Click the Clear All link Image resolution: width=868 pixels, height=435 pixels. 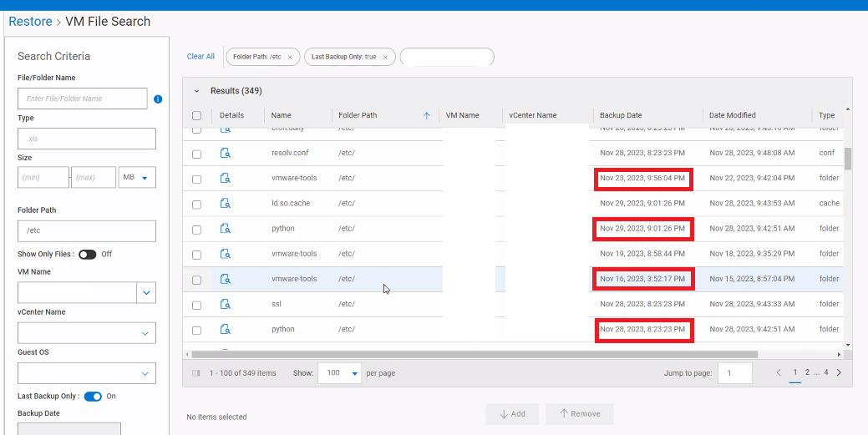(201, 57)
